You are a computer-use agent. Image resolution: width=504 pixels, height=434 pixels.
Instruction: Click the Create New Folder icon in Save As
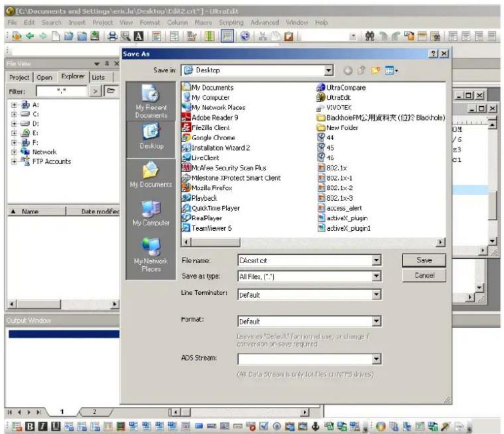(375, 71)
